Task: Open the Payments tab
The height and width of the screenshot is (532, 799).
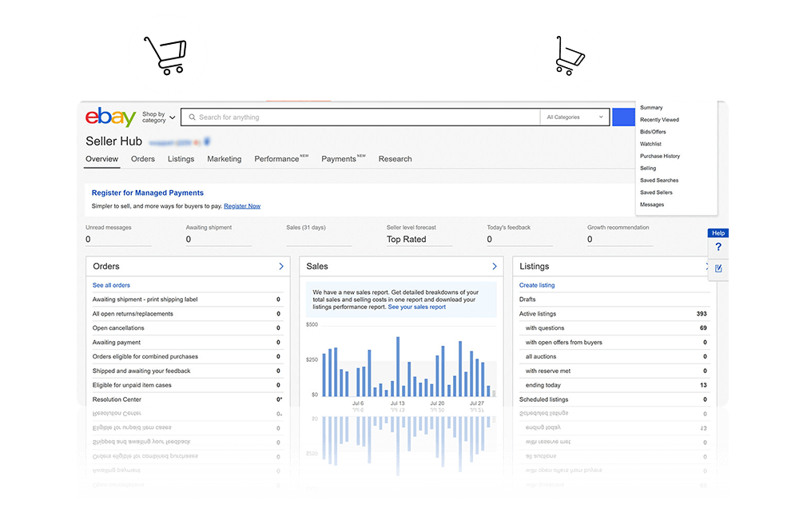Action: pyautogui.click(x=338, y=159)
